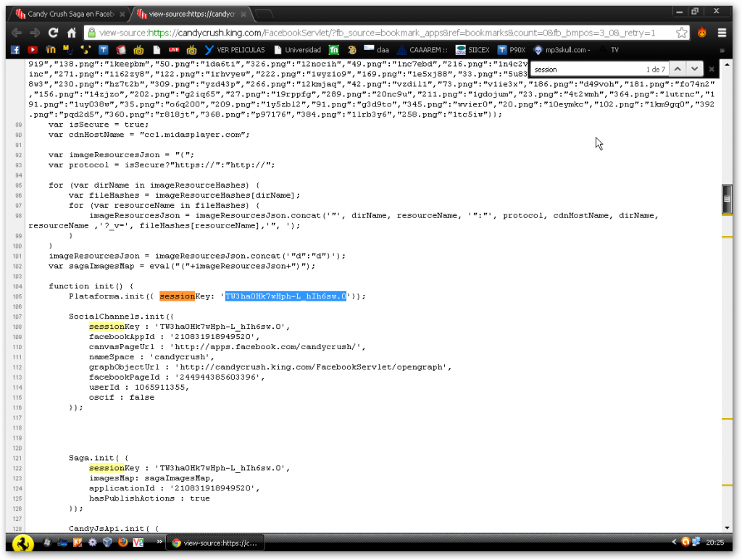Open the CAAAREM bookmark
This screenshot has width=742, height=560.
422,50
